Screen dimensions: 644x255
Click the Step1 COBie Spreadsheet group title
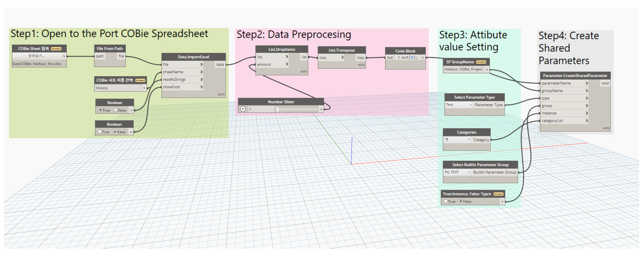click(109, 34)
